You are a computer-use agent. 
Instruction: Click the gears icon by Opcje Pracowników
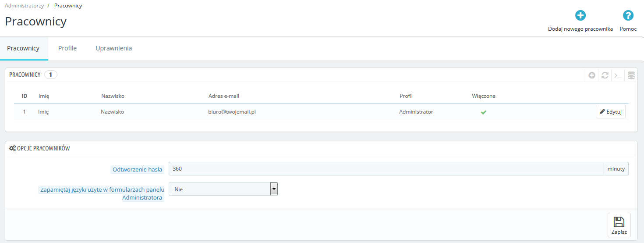click(x=12, y=149)
